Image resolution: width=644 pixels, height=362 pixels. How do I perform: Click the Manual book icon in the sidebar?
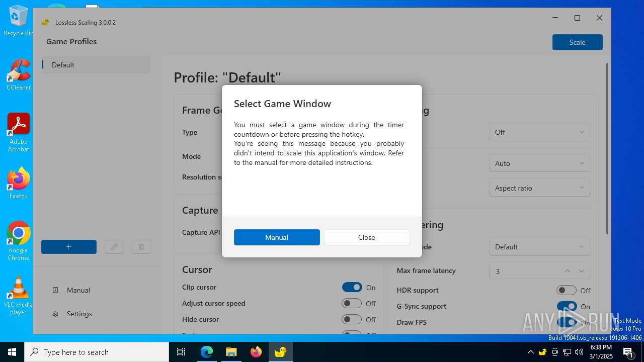pos(55,290)
